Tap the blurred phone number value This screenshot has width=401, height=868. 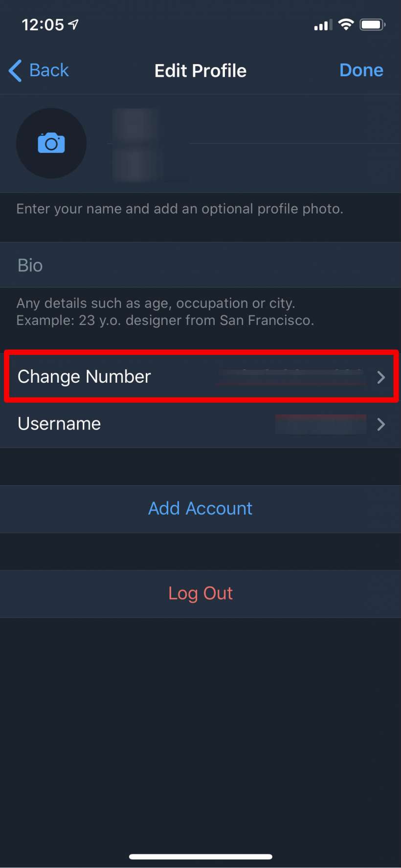[x=291, y=377]
